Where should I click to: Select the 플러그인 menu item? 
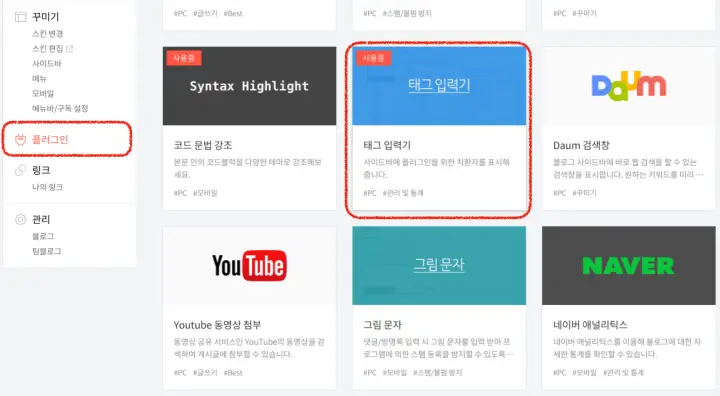point(50,140)
